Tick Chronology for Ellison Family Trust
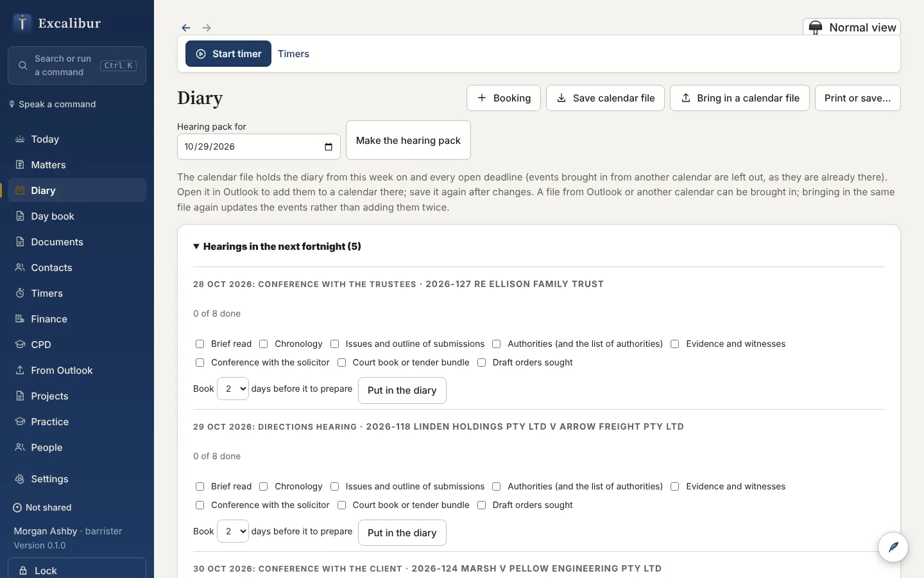The image size is (924, 578). (x=263, y=344)
